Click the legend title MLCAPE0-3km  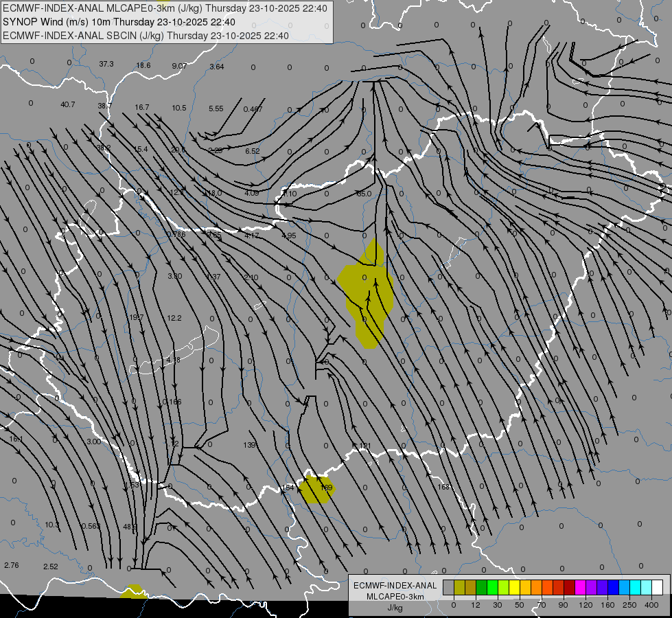tap(395, 597)
